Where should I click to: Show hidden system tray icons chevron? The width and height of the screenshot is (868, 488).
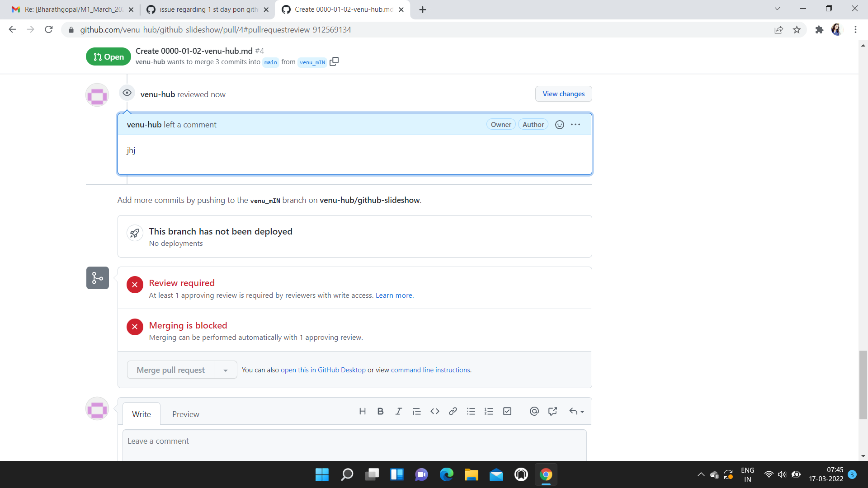pos(701,474)
